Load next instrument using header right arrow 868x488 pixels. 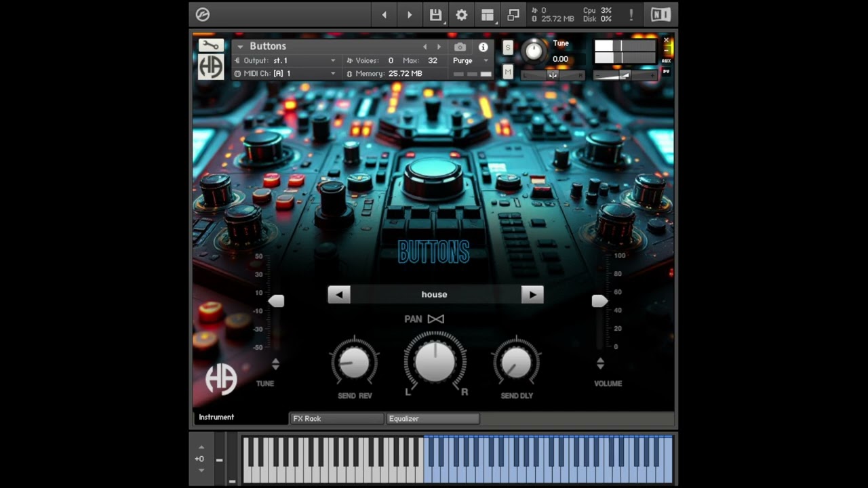coord(439,47)
